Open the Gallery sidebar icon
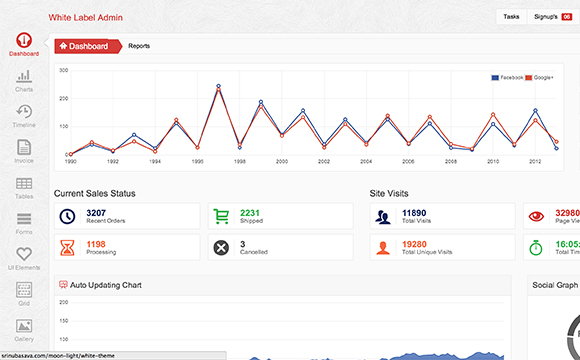The width and height of the screenshot is (580, 360). pos(24,326)
